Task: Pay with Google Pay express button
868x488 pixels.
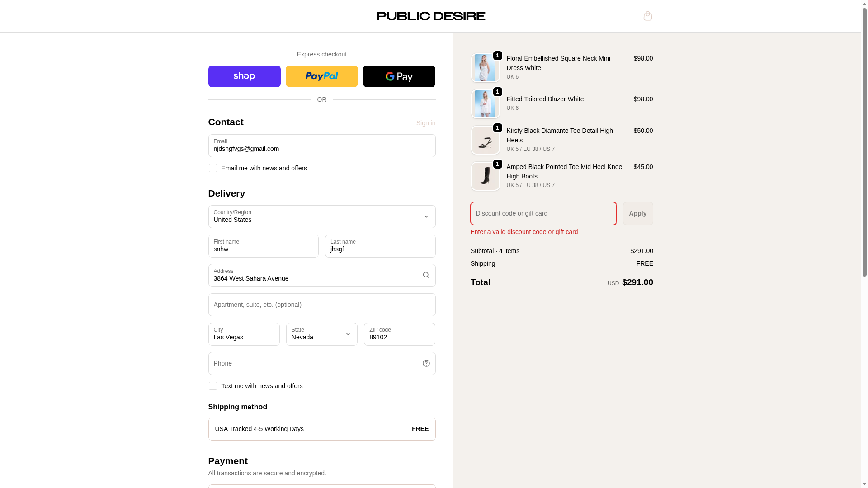Action: [x=399, y=76]
